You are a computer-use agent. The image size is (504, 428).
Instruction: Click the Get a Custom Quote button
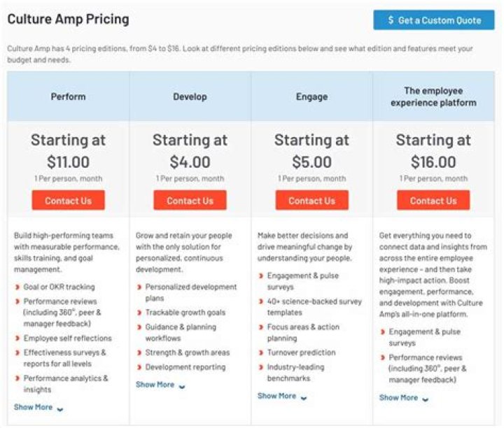click(433, 20)
